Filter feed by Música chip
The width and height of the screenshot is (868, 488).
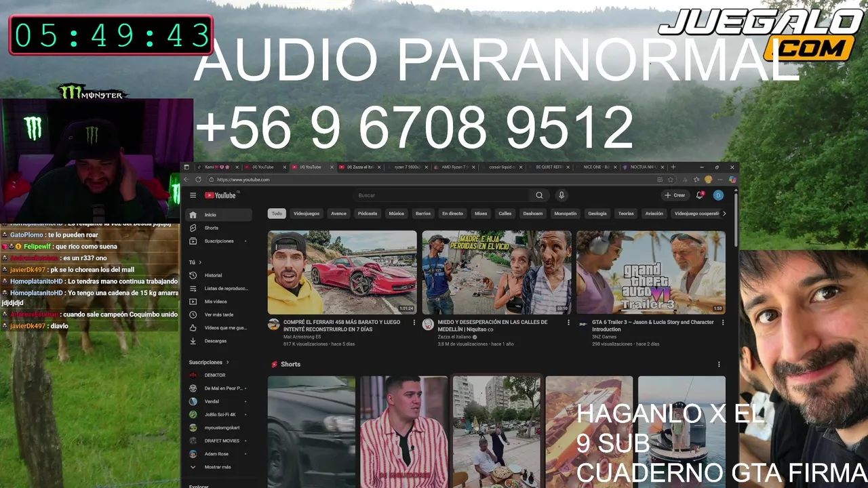397,213
